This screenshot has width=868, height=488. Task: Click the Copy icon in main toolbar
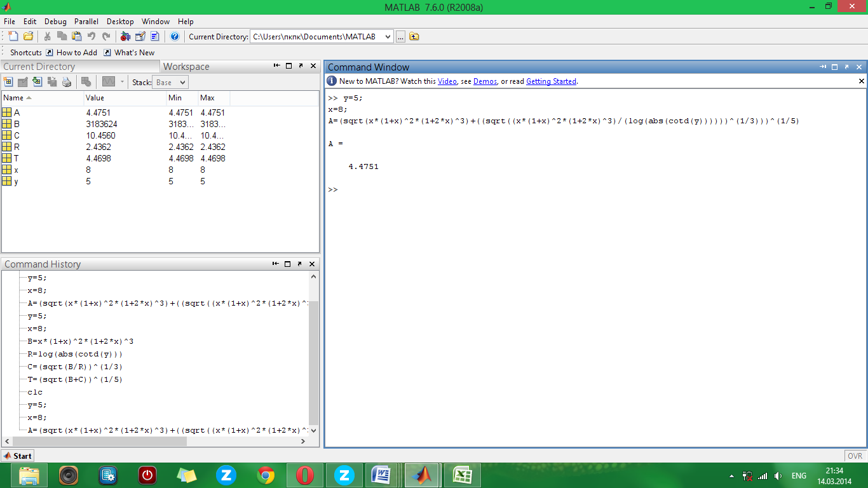[x=62, y=36]
